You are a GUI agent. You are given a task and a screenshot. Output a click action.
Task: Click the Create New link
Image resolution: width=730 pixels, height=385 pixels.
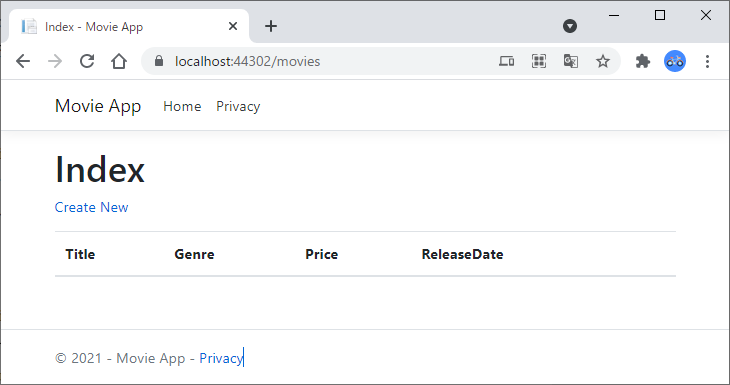(x=91, y=207)
